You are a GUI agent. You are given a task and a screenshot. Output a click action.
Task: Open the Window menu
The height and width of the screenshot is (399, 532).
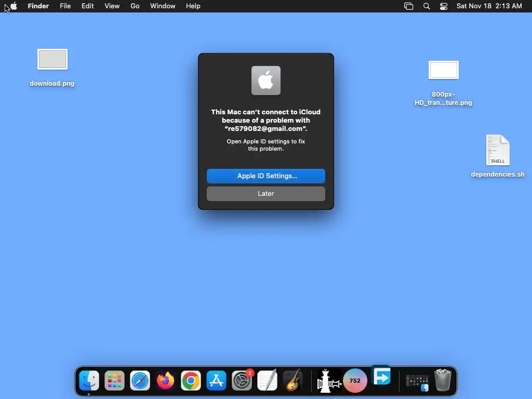(x=163, y=6)
